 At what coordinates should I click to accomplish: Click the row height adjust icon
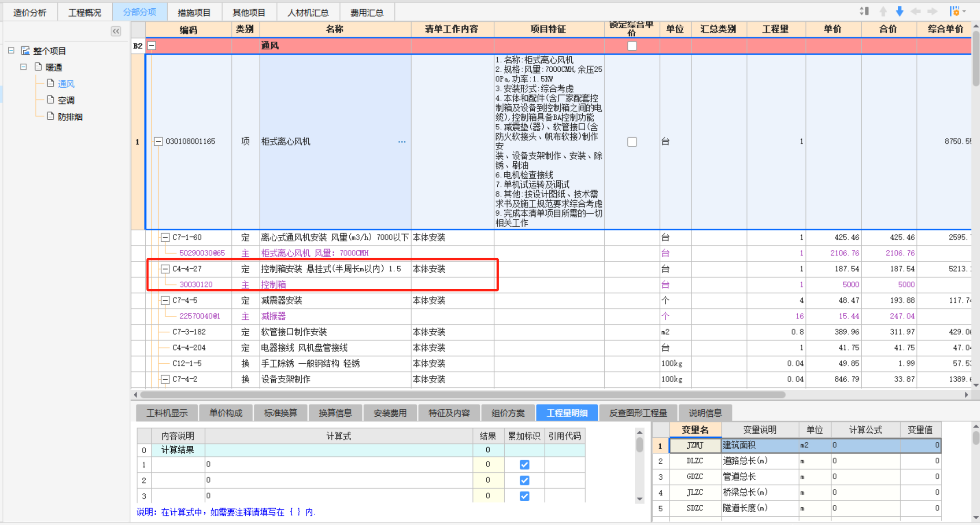click(x=864, y=11)
